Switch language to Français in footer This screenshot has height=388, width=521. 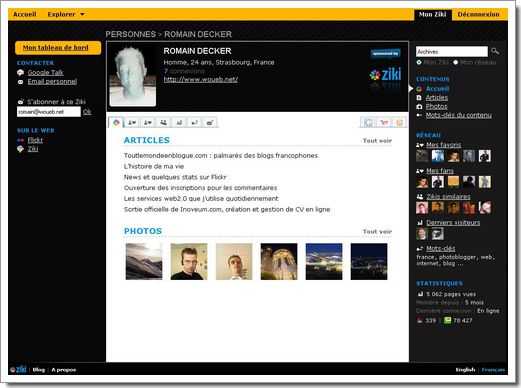click(x=493, y=370)
